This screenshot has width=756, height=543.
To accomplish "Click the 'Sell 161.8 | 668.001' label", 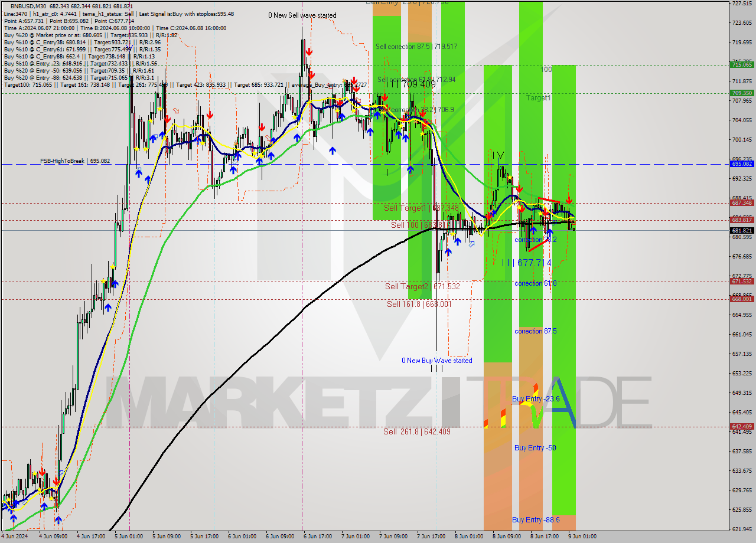I will click(x=419, y=304).
